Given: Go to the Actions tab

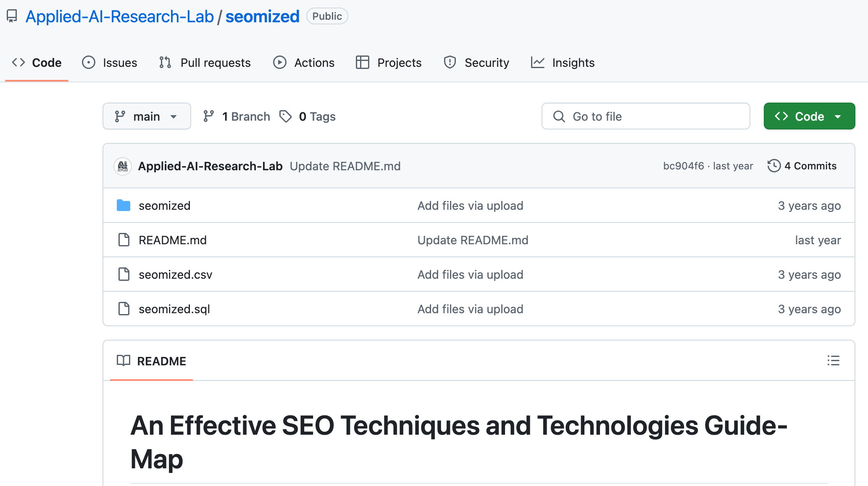Looking at the screenshot, I should point(304,63).
